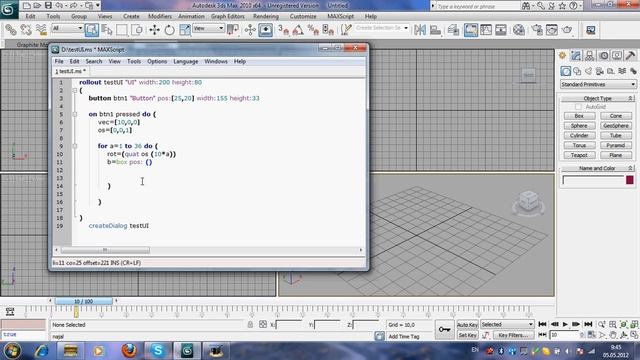This screenshot has width=640, height=360.
Task: Click the Teapot primitive button
Action: (x=579, y=155)
